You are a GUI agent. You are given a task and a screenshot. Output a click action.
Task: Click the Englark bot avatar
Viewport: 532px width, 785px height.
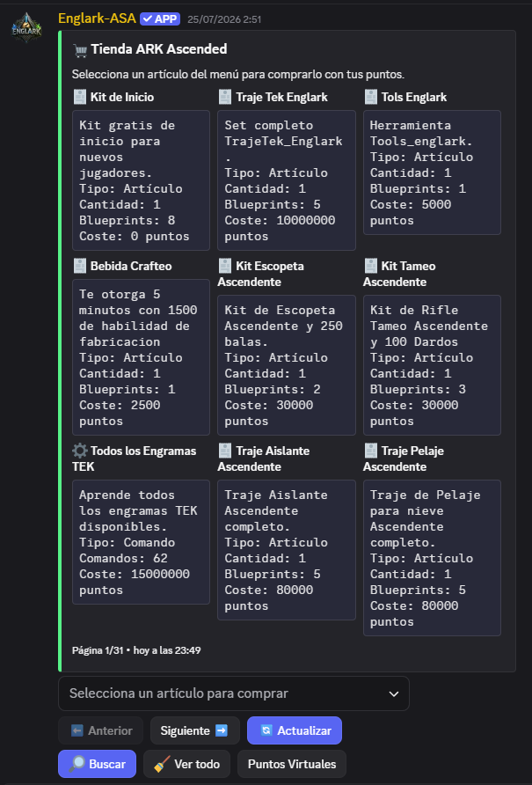pyautogui.click(x=26, y=27)
